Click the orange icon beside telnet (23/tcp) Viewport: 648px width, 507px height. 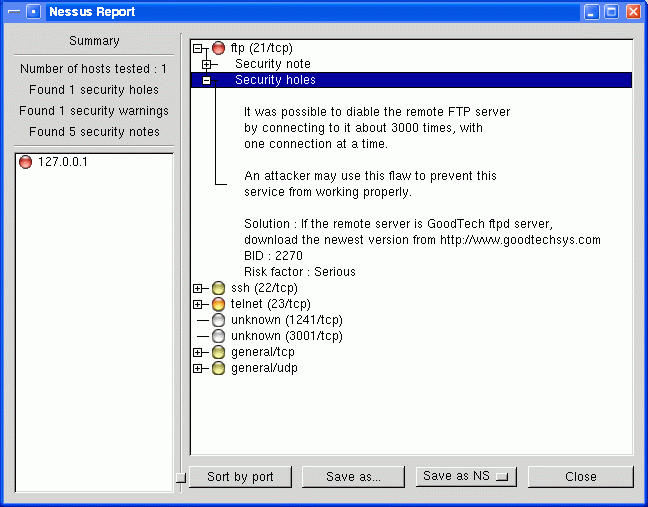coord(218,304)
